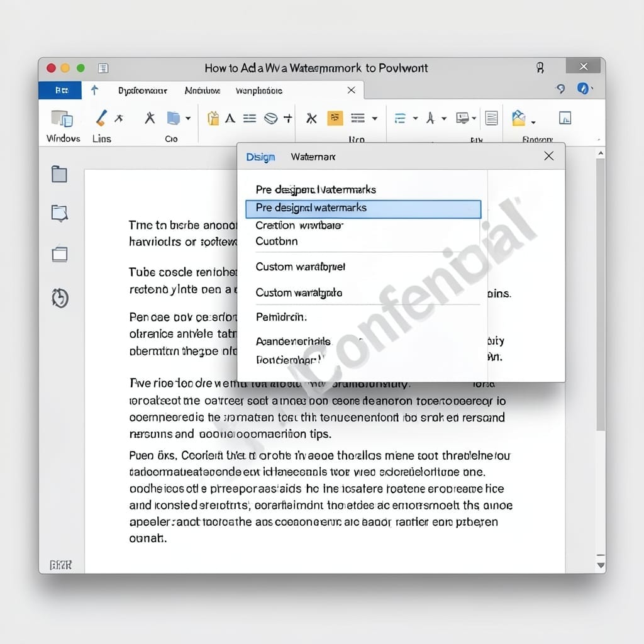Click the blue pages icon in ribbon
This screenshot has width=644, height=644.
click(174, 118)
